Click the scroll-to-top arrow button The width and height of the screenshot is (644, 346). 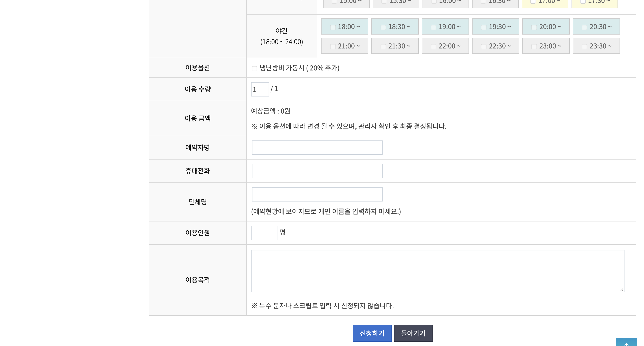(x=626, y=342)
